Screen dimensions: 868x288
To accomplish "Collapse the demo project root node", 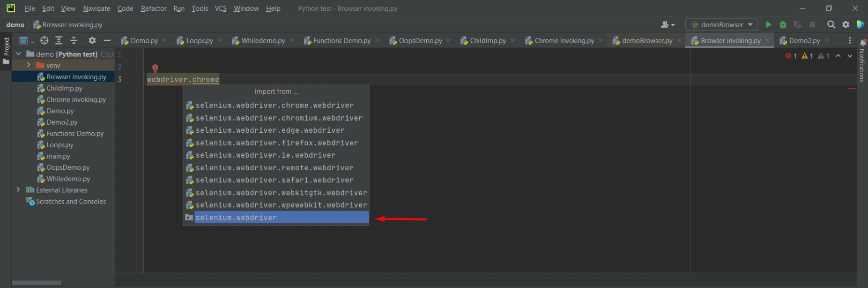I will click(19, 54).
